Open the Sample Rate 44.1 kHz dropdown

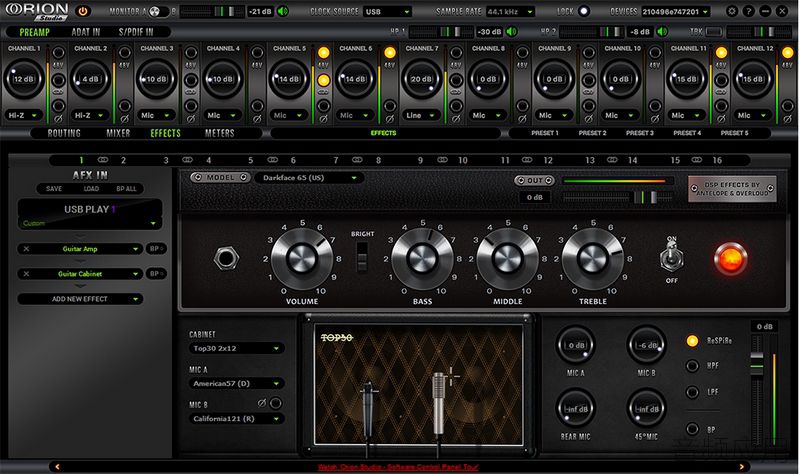(x=510, y=11)
